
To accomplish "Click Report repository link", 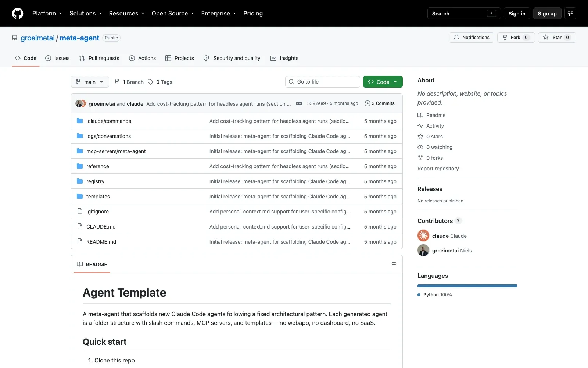I will tap(438, 169).
